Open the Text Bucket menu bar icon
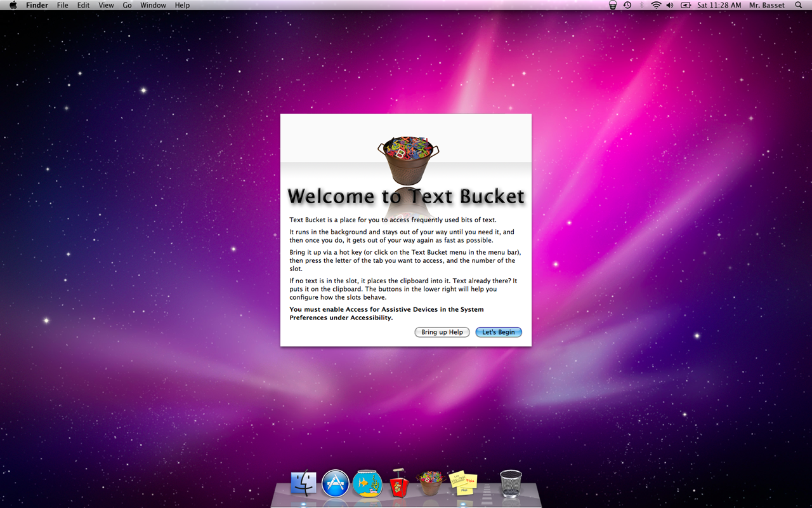This screenshot has height=508, width=812. (x=612, y=5)
